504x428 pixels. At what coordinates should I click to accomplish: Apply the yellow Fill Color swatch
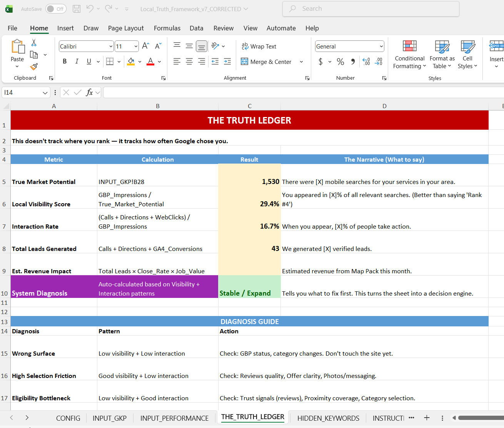[x=131, y=62]
